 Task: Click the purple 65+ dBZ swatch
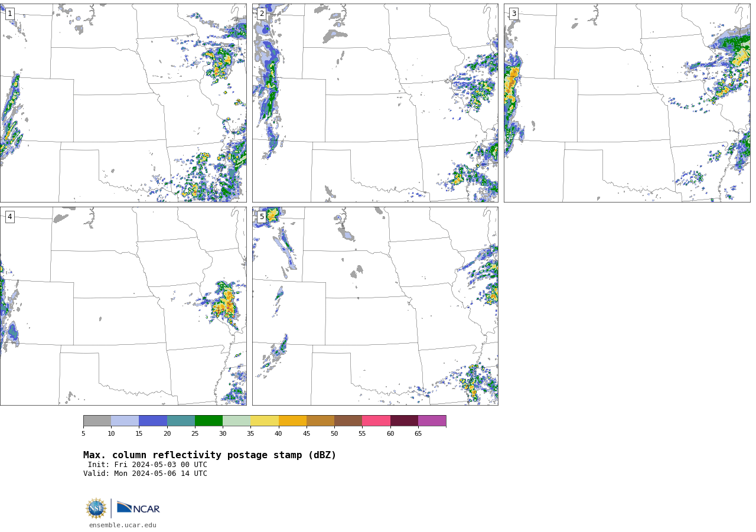432,421
